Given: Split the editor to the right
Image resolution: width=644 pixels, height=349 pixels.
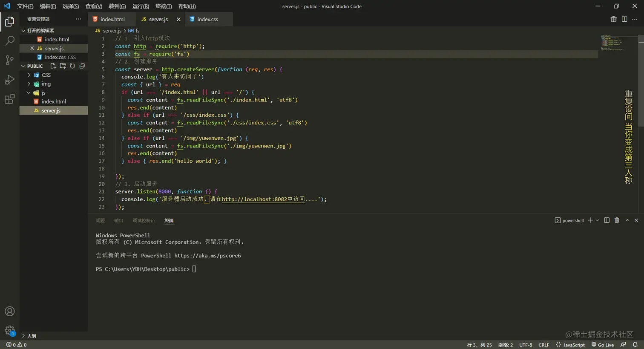Looking at the screenshot, I should (x=624, y=19).
